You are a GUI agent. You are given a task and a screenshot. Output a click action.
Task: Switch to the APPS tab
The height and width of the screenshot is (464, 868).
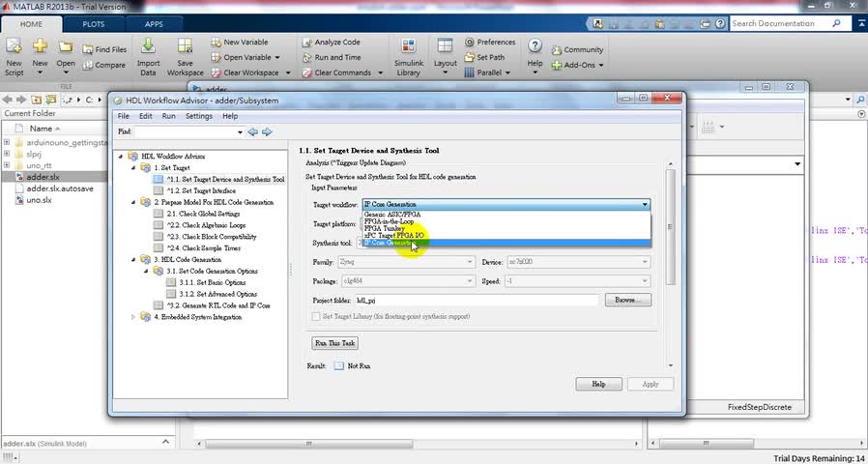(154, 24)
